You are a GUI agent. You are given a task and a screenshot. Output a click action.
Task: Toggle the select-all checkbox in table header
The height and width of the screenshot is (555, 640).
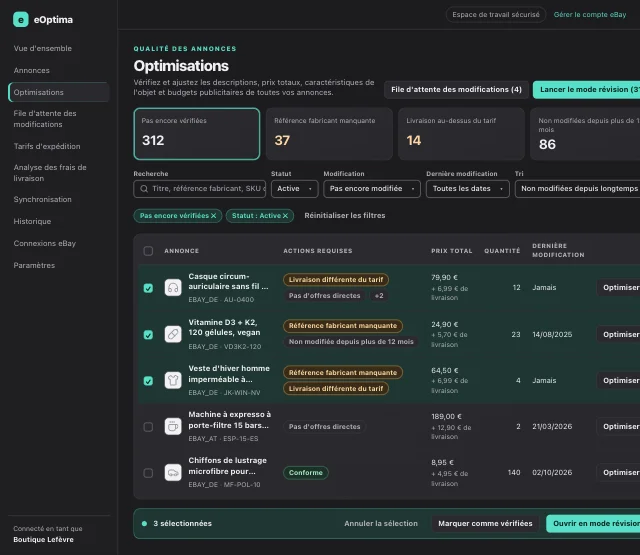coord(148,251)
